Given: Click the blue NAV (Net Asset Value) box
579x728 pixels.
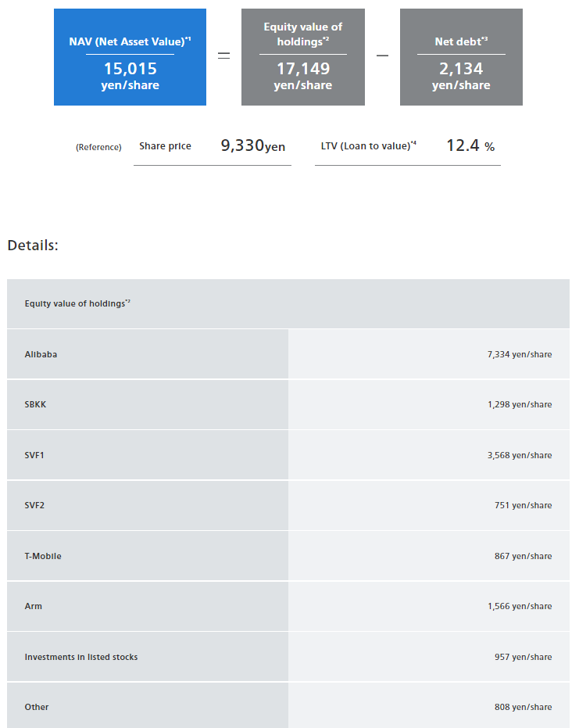Looking at the screenshot, I should tap(130, 57).
